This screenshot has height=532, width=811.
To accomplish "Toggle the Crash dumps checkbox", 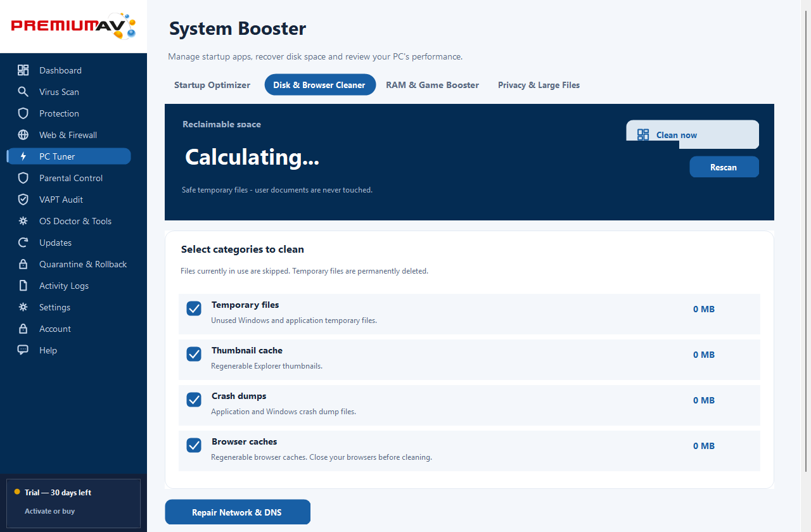I will (x=194, y=400).
